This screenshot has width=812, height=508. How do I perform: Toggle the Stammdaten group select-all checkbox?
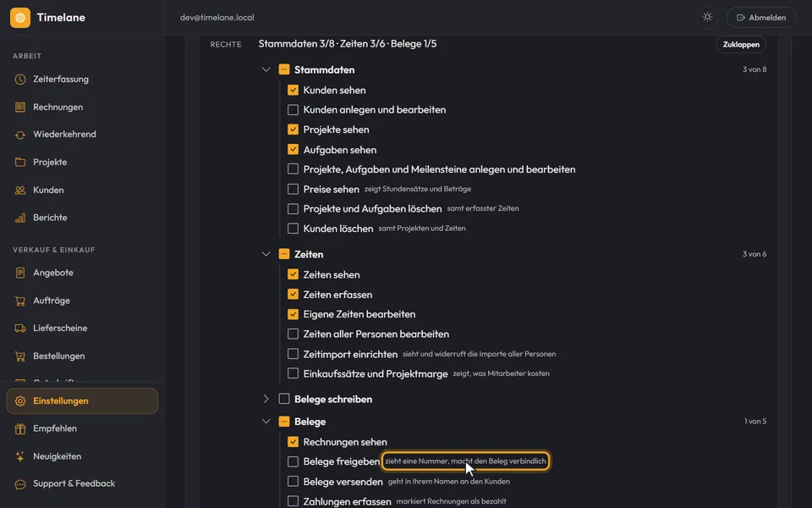(x=284, y=69)
